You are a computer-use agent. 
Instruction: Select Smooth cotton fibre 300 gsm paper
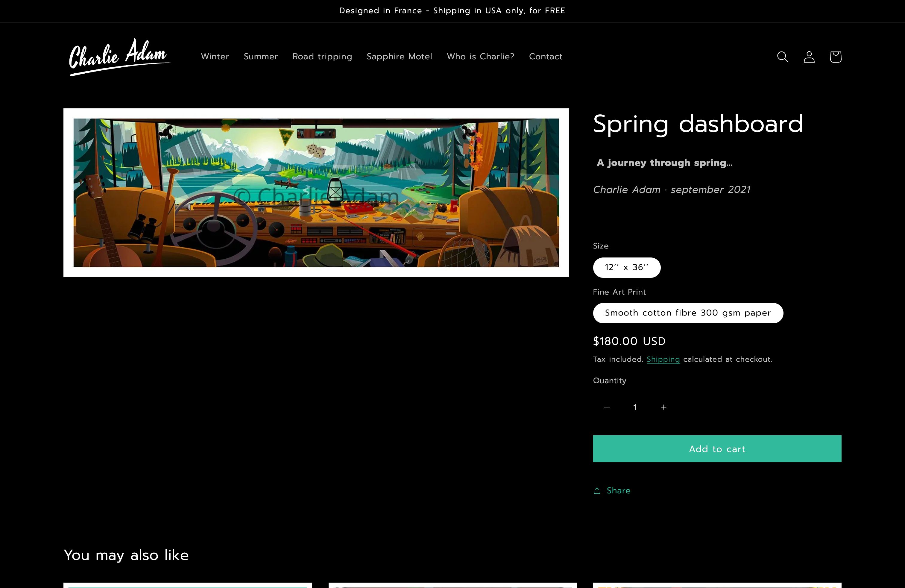point(687,313)
